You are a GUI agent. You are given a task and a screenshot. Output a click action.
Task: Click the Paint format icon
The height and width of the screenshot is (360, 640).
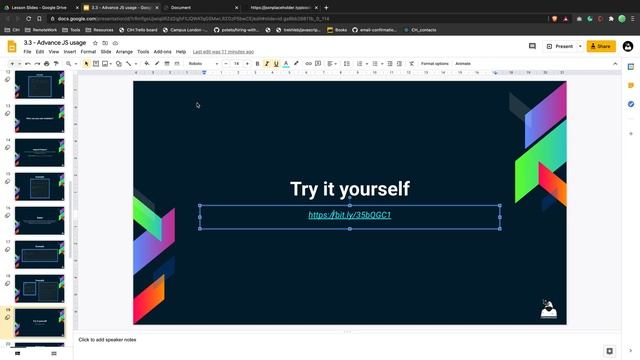click(x=56, y=64)
